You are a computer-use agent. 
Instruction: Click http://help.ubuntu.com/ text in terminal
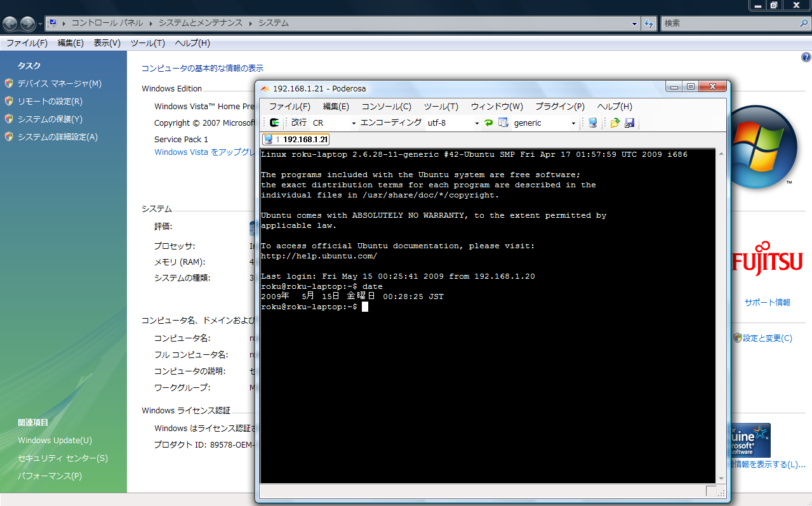pyautogui.click(x=319, y=256)
